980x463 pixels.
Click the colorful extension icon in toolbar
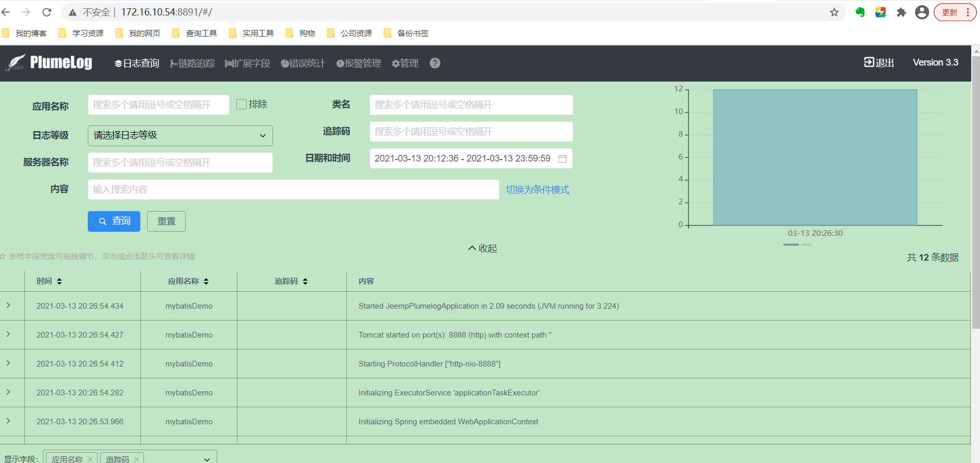pos(881,12)
